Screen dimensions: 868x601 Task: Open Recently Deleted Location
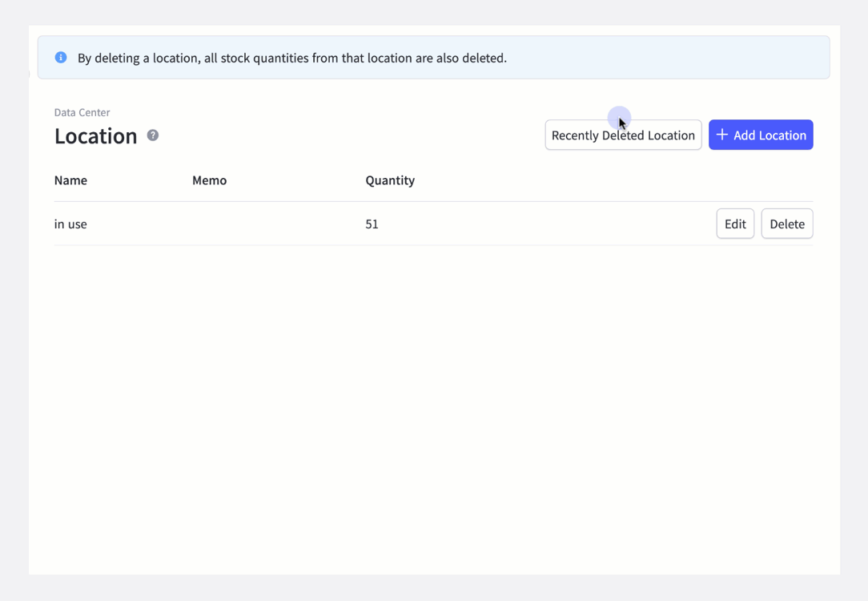click(x=623, y=135)
